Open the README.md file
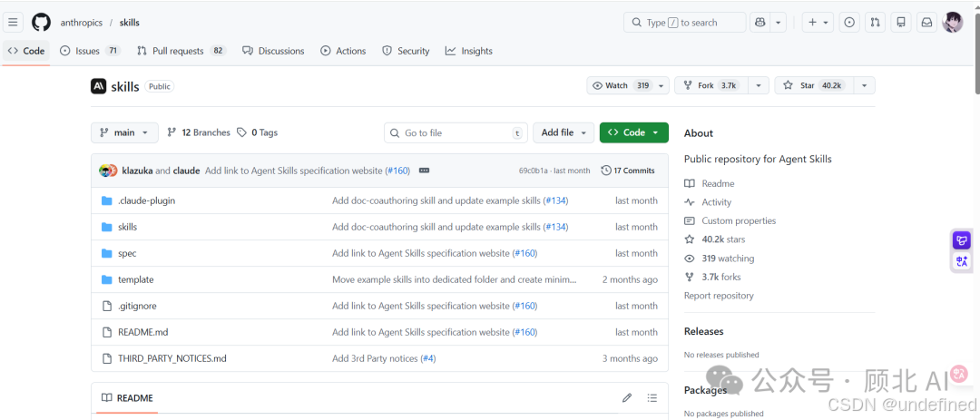This screenshot has width=980, height=420. 143,332
